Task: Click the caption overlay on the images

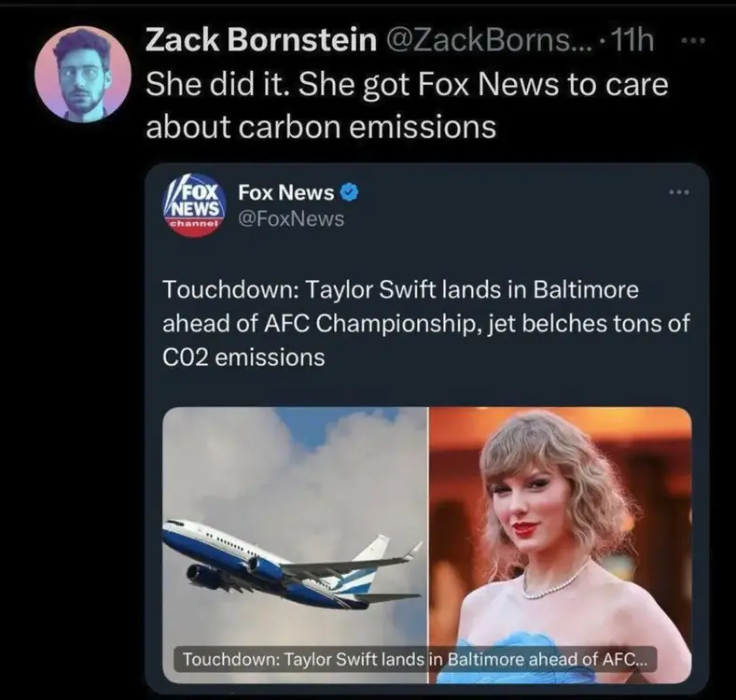Action: [x=416, y=659]
